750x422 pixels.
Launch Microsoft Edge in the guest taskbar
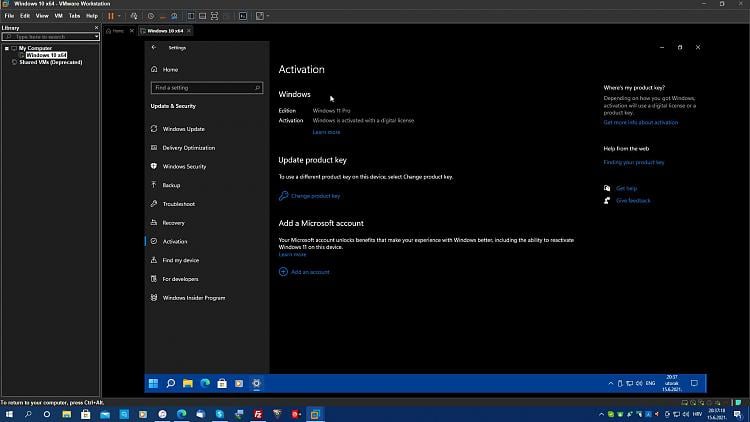(x=205, y=383)
